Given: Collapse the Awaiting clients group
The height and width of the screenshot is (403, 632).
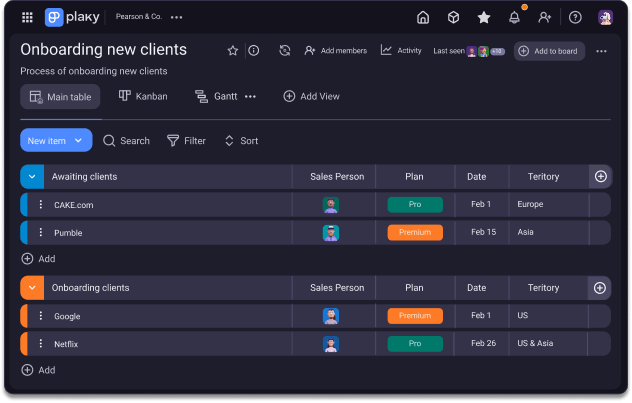Looking at the screenshot, I should (x=31, y=177).
